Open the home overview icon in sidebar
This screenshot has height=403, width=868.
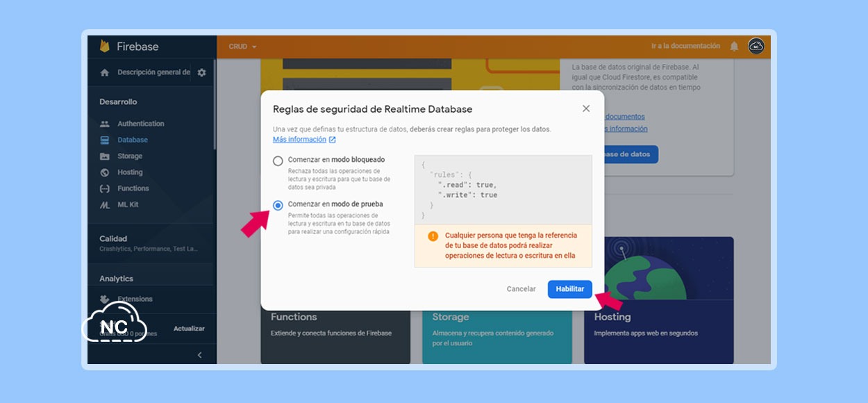coord(105,72)
